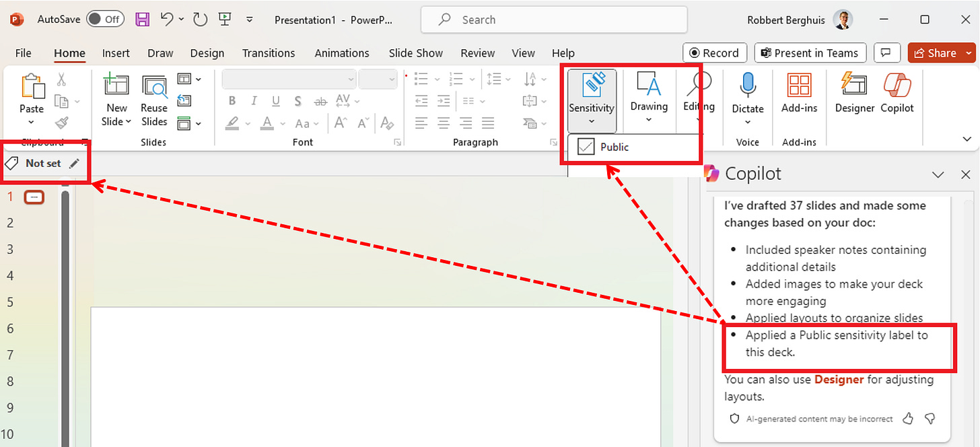Toggle the Public sensitivity label checkbox
The height and width of the screenshot is (447, 980).
click(586, 147)
